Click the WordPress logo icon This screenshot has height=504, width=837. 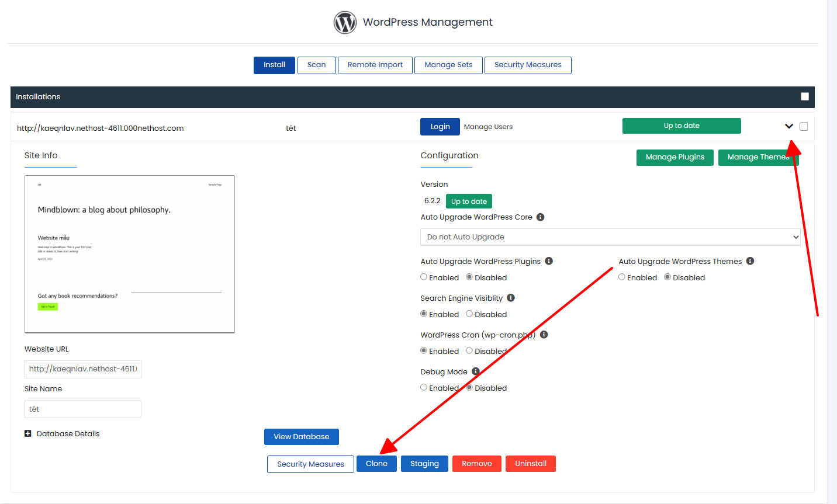[345, 22]
